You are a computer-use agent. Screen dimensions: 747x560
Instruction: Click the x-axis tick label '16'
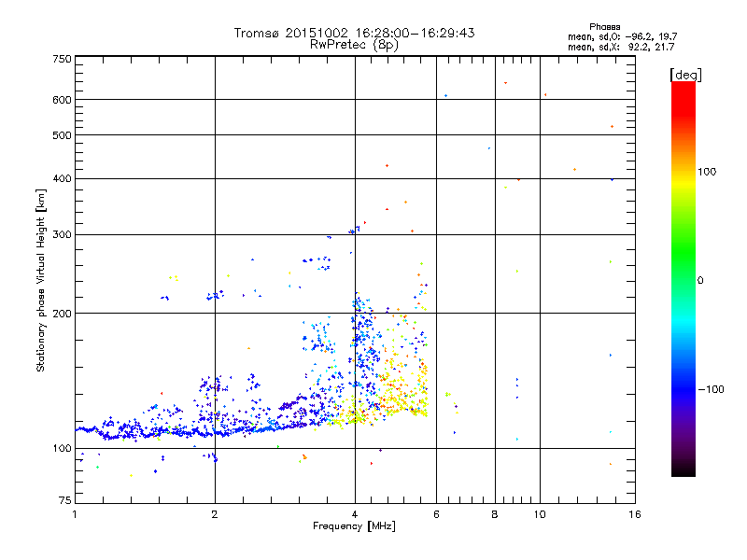pos(635,514)
